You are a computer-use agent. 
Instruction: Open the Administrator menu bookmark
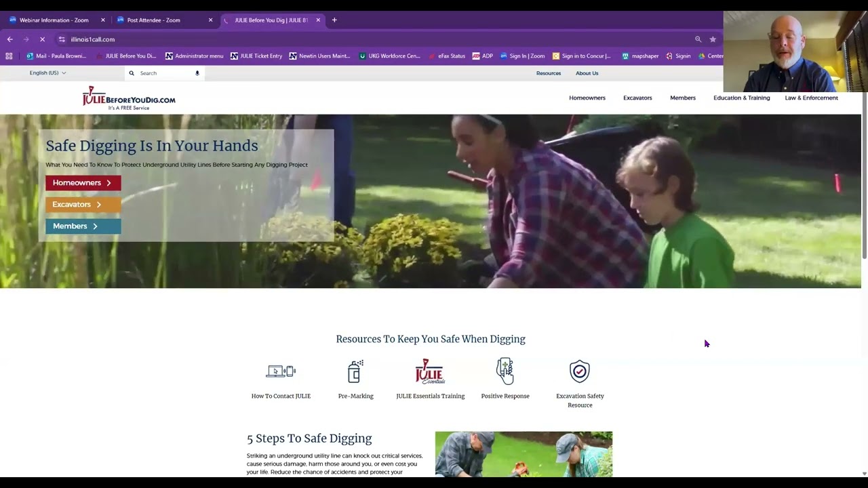click(194, 56)
